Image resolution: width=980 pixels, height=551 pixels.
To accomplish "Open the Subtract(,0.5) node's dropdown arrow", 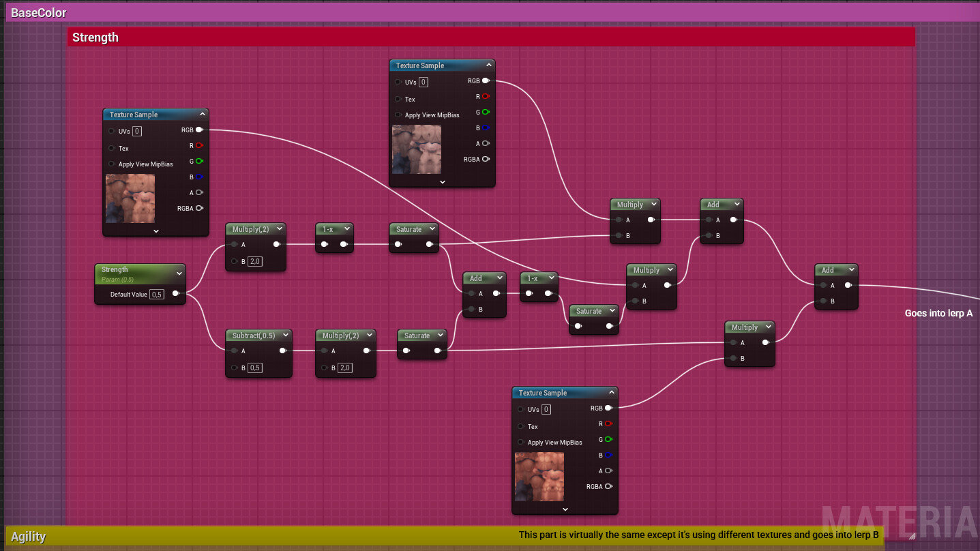I will [x=286, y=336].
